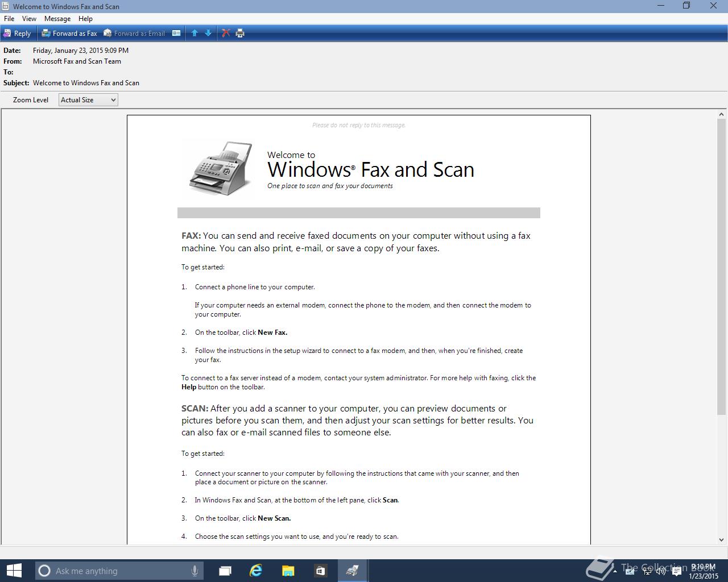
Task: Go to next message with down arrow
Action: pos(208,34)
